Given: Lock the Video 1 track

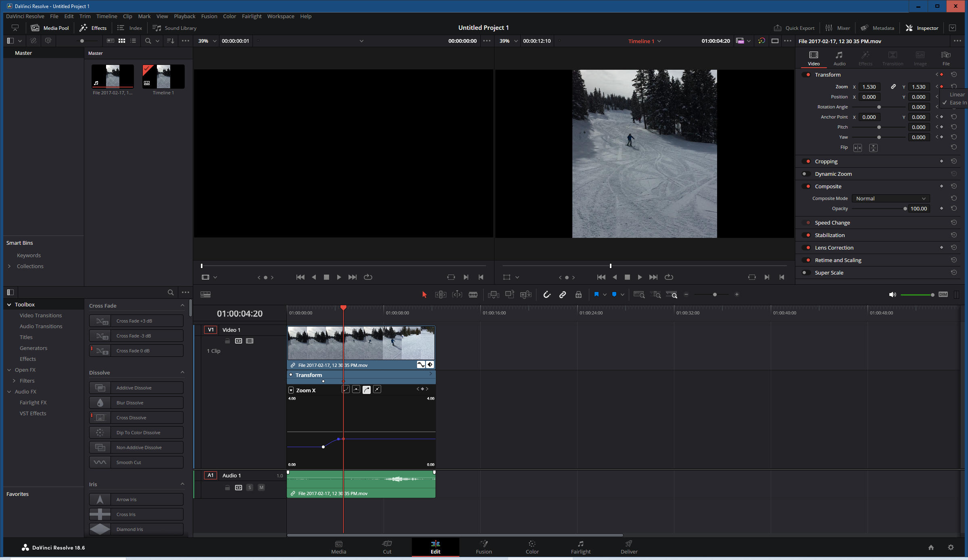Looking at the screenshot, I should 227,341.
